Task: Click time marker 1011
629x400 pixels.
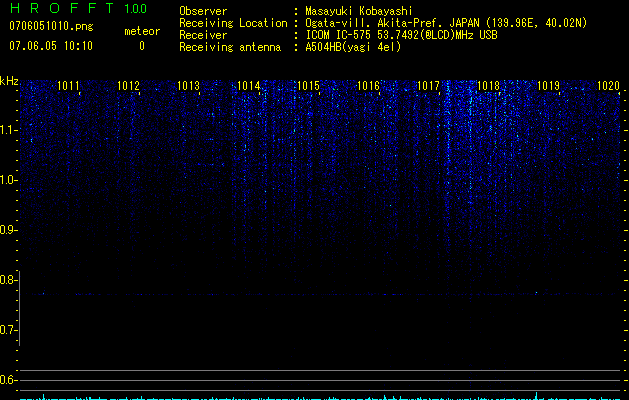Action: pos(69,85)
